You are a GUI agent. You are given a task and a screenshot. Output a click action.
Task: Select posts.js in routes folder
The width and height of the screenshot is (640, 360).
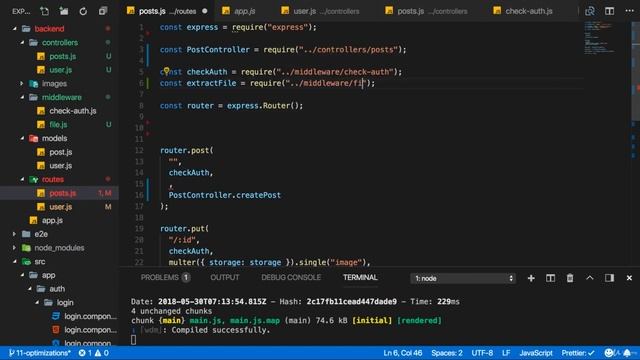[x=59, y=193]
